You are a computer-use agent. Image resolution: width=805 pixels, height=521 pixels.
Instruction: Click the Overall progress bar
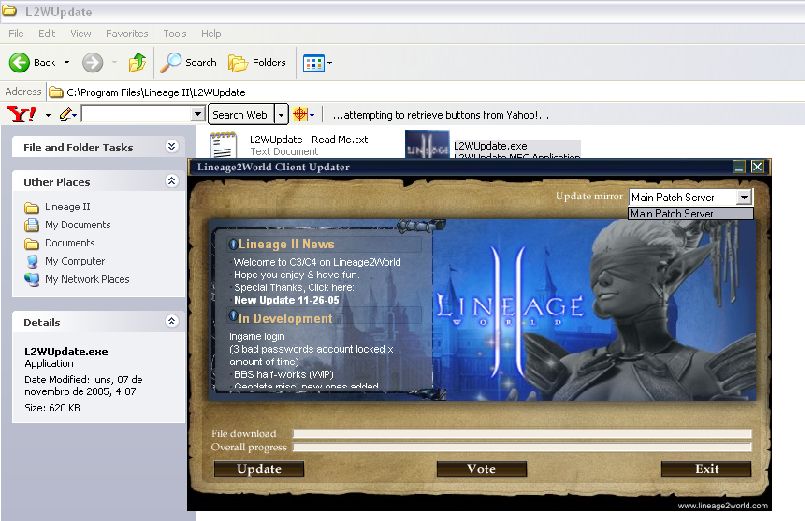point(522,447)
